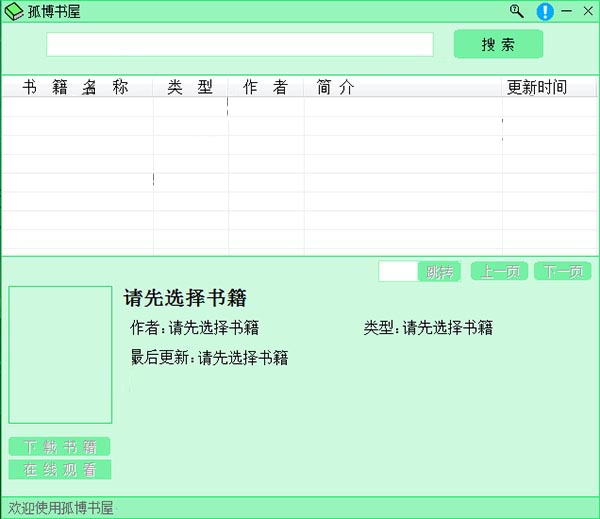Minimize the 孤博书屋 window
The width and height of the screenshot is (600, 519).
(x=566, y=11)
